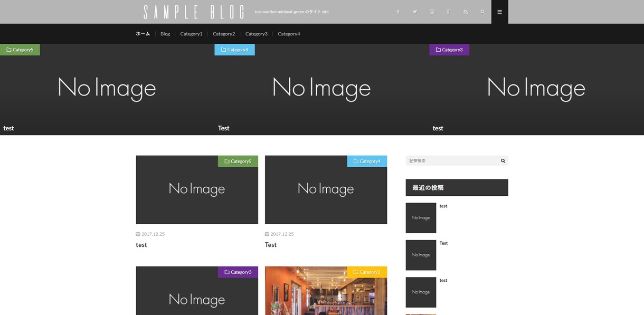Select Category1 in the navigation bar
644x315 pixels.
[191, 34]
